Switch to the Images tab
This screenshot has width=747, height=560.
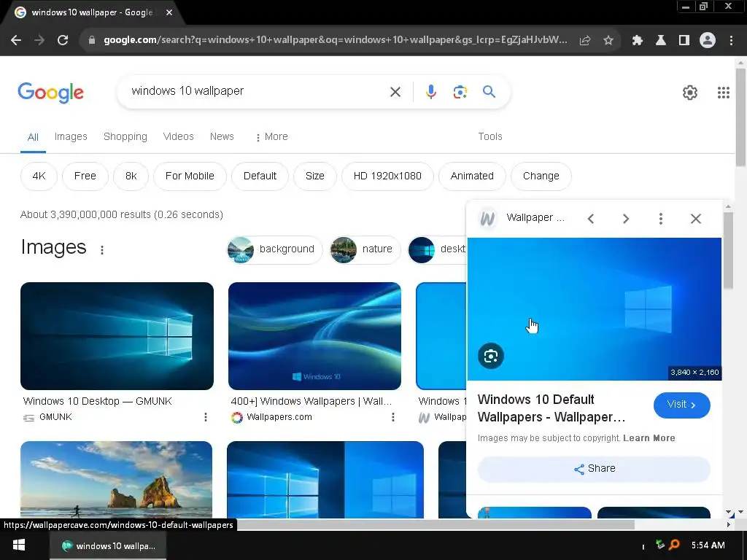coord(71,136)
